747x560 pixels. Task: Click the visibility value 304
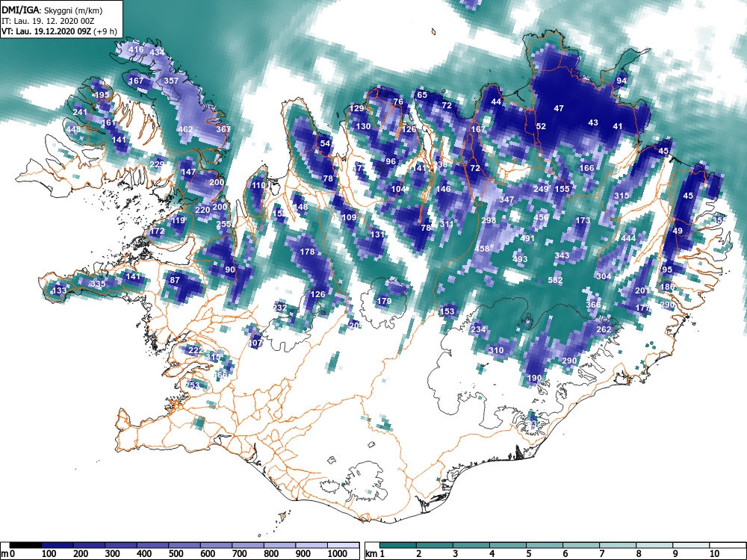click(x=604, y=276)
